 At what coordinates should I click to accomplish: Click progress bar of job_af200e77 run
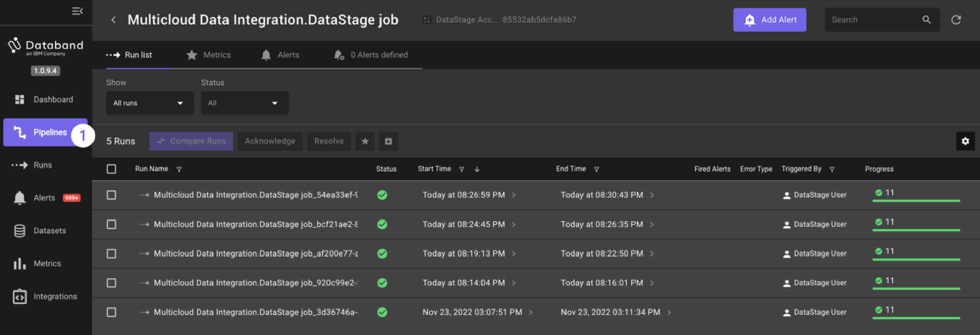tap(916, 259)
